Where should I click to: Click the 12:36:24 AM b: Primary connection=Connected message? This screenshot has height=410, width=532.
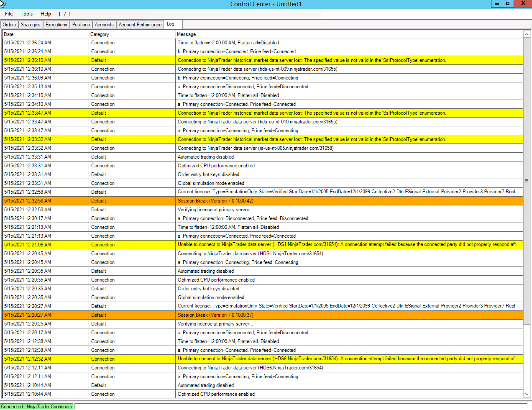[237, 51]
